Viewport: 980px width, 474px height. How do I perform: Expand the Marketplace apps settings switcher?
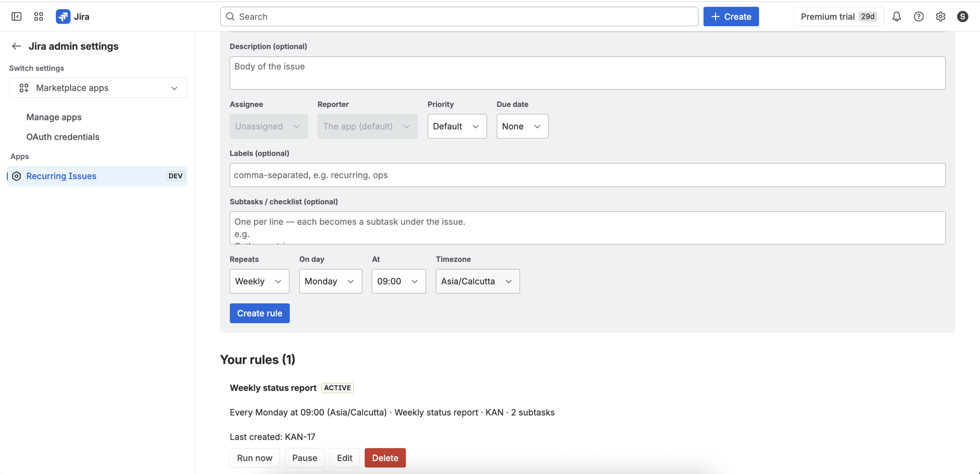[x=98, y=88]
